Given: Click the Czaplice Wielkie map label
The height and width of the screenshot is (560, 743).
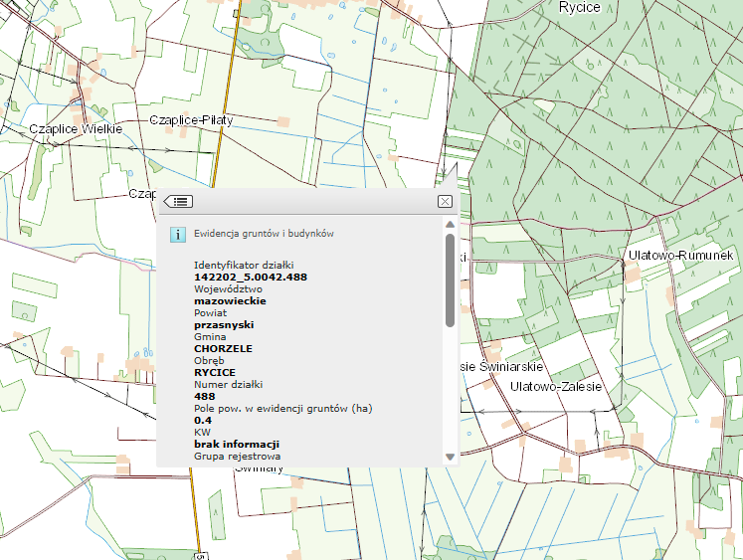Looking at the screenshot, I should (75, 129).
